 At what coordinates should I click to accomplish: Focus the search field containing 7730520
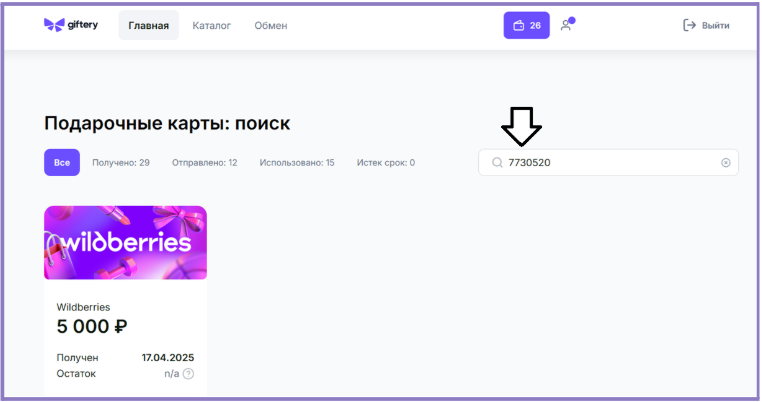coord(608,162)
